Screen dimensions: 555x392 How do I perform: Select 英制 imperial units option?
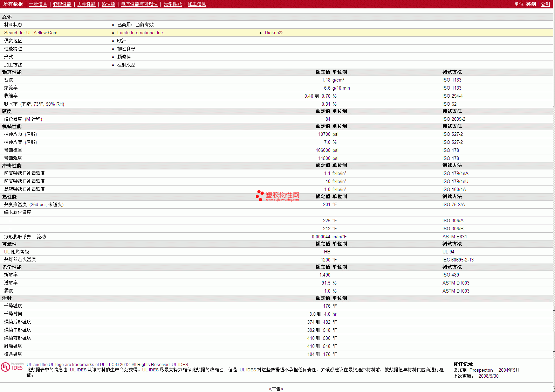point(531,4)
